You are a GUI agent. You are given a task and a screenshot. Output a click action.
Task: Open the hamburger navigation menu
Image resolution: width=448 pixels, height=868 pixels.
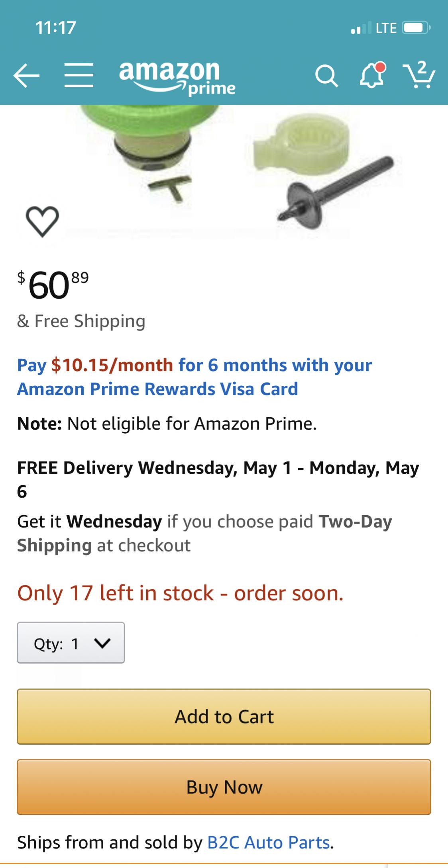pos(79,75)
